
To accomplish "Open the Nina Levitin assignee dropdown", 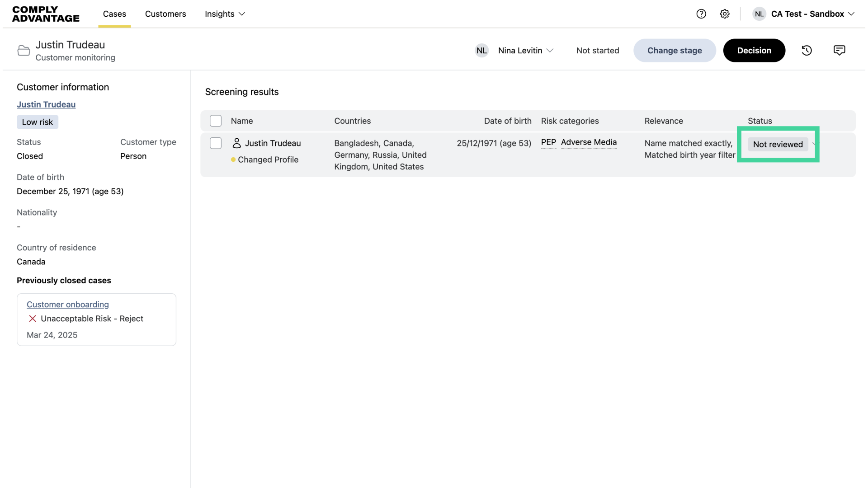I will pos(525,51).
